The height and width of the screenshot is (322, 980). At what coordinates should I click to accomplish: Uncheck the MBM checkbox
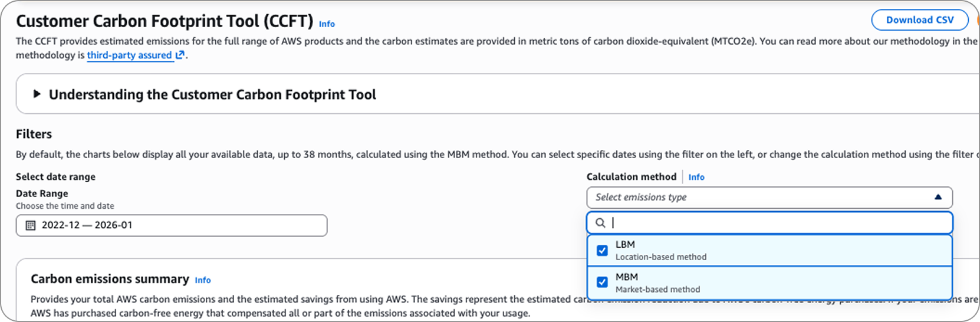(x=602, y=282)
